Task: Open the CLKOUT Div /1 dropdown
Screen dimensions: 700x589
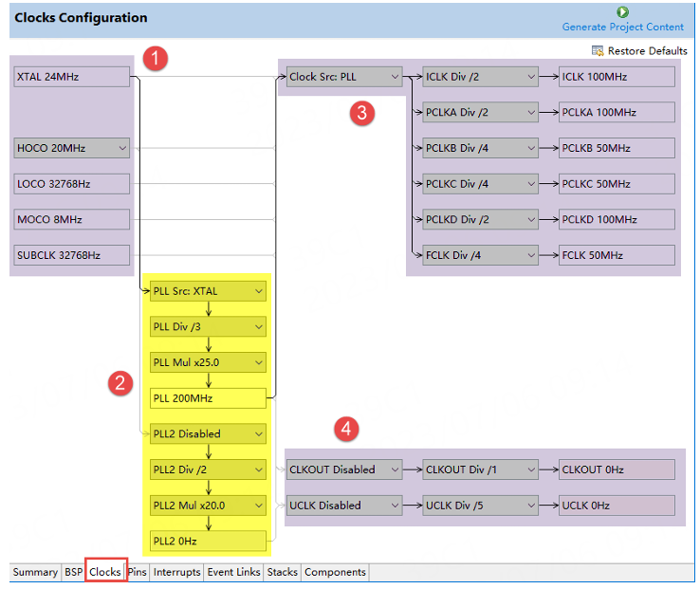Action: [x=480, y=469]
